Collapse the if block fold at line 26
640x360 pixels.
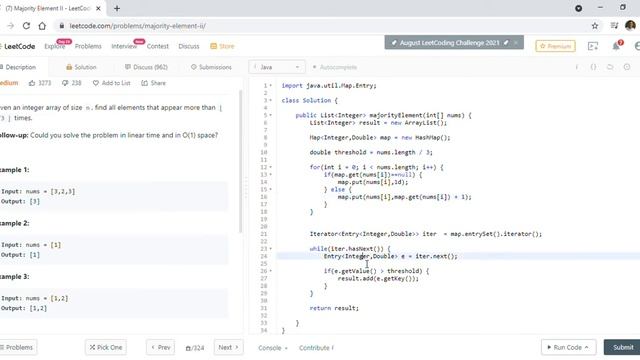271,271
